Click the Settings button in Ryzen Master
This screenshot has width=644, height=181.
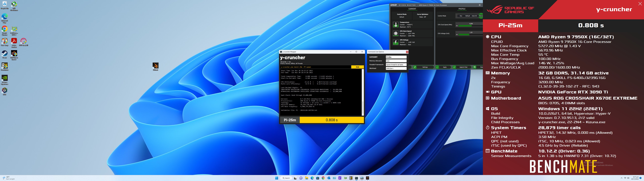point(424,67)
